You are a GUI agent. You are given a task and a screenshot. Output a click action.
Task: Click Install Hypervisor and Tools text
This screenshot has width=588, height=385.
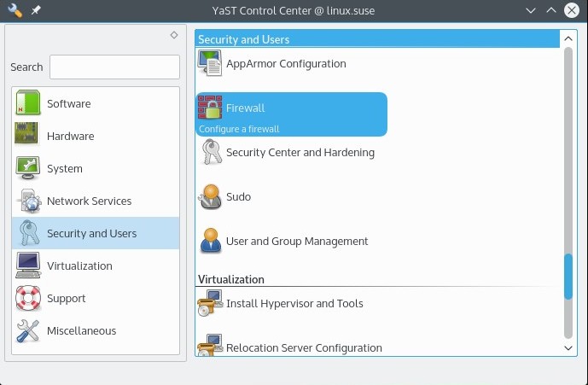tap(294, 303)
